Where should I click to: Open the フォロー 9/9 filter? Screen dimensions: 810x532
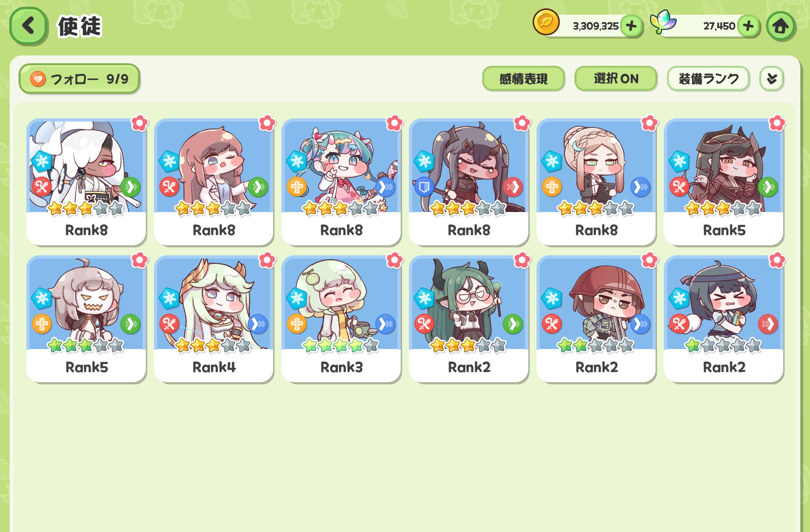click(79, 79)
